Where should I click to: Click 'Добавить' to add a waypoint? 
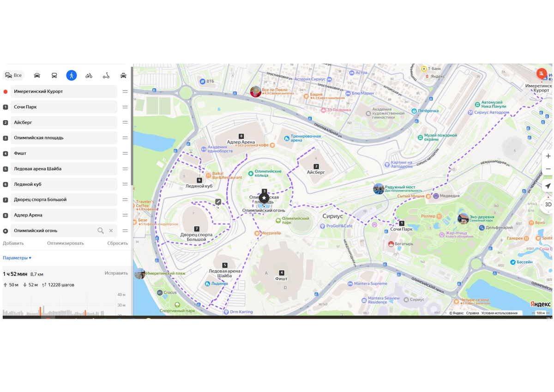[x=13, y=243]
